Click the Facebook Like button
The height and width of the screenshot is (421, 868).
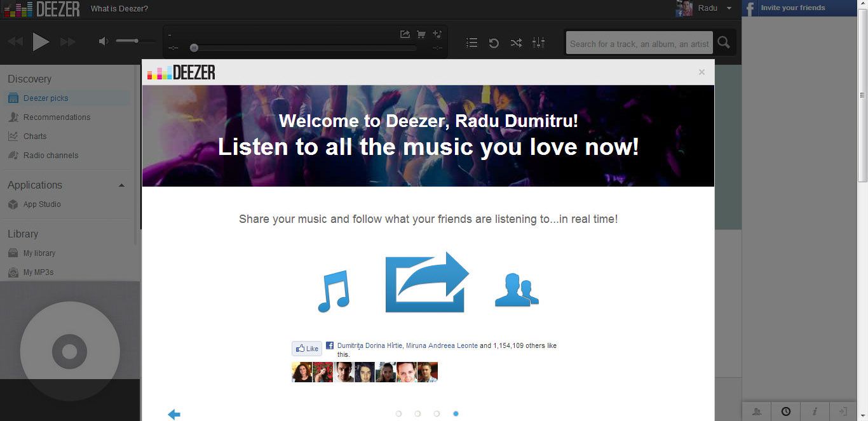pos(307,349)
